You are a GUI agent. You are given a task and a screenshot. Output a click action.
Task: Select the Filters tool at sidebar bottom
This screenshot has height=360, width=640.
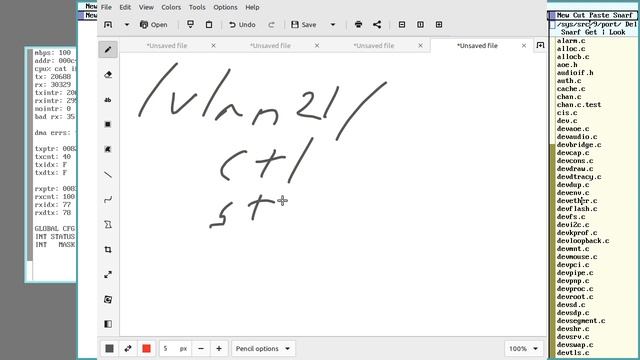[x=108, y=324]
